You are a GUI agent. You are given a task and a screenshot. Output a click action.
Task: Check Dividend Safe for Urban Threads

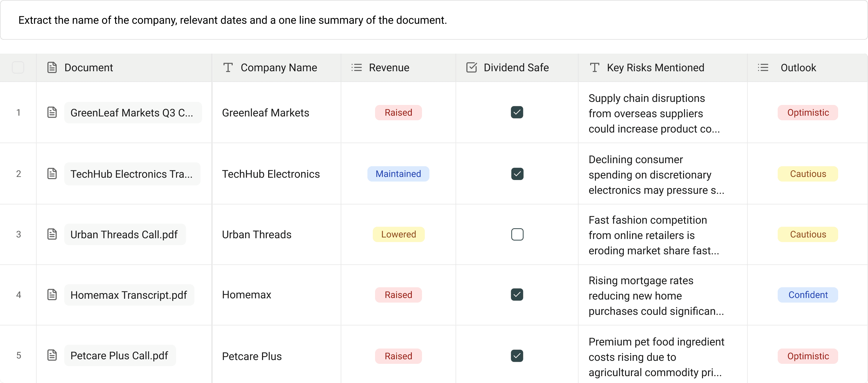[517, 234]
